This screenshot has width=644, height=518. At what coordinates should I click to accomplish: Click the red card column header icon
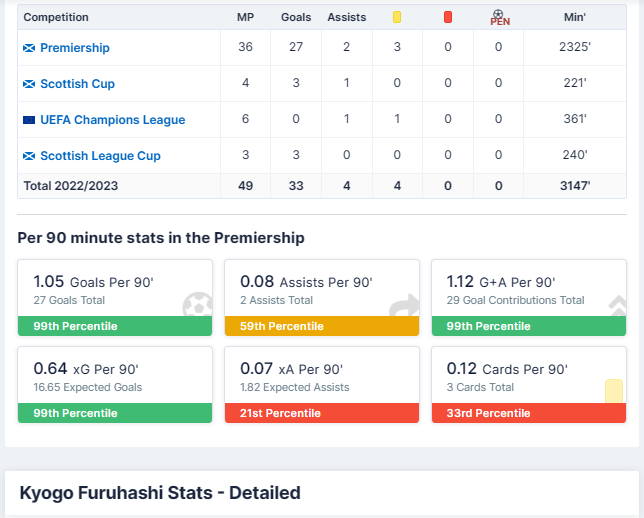pos(447,17)
